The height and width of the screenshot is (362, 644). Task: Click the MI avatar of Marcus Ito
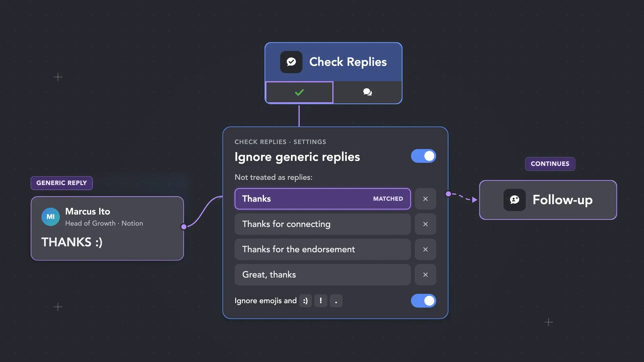51,217
